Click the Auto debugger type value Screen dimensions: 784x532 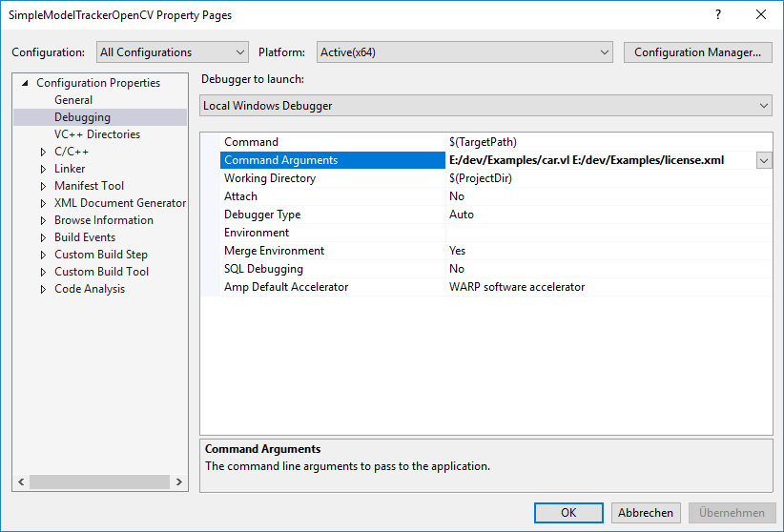tap(461, 214)
